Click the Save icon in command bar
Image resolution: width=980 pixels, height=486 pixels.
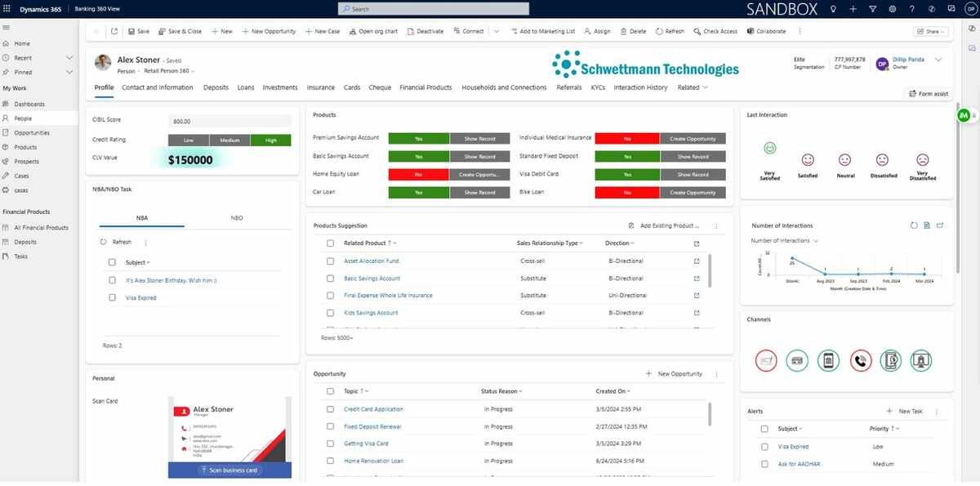click(131, 32)
